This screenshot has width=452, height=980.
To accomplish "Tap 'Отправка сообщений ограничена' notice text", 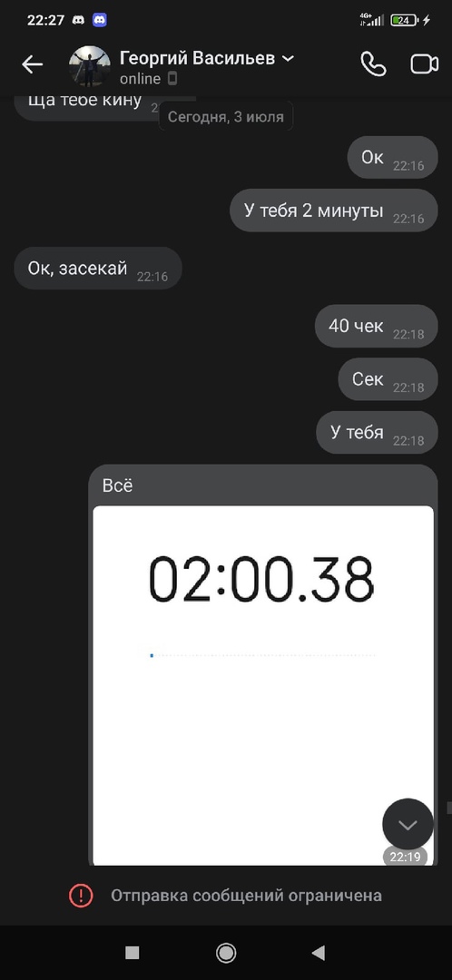I will pyautogui.click(x=246, y=895).
